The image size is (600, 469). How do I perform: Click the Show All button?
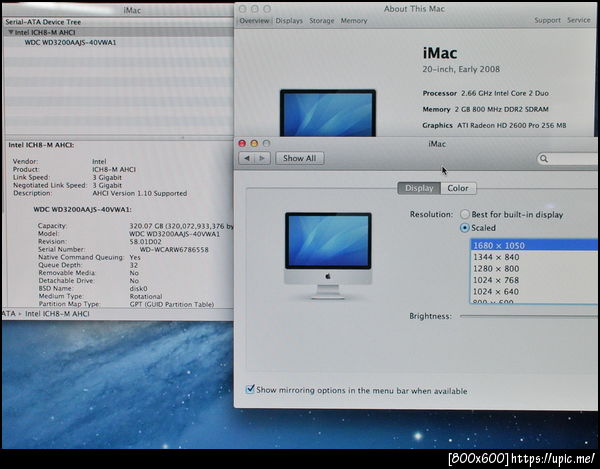[300, 158]
